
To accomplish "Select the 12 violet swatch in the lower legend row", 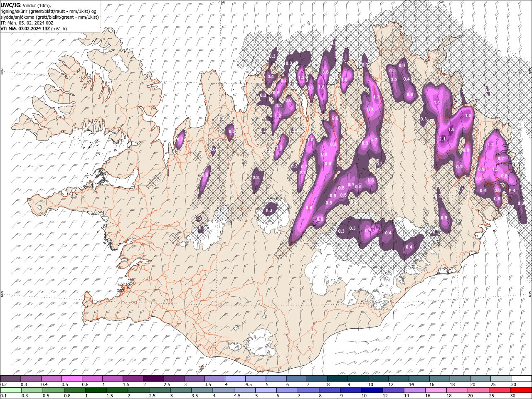I will (393, 390).
